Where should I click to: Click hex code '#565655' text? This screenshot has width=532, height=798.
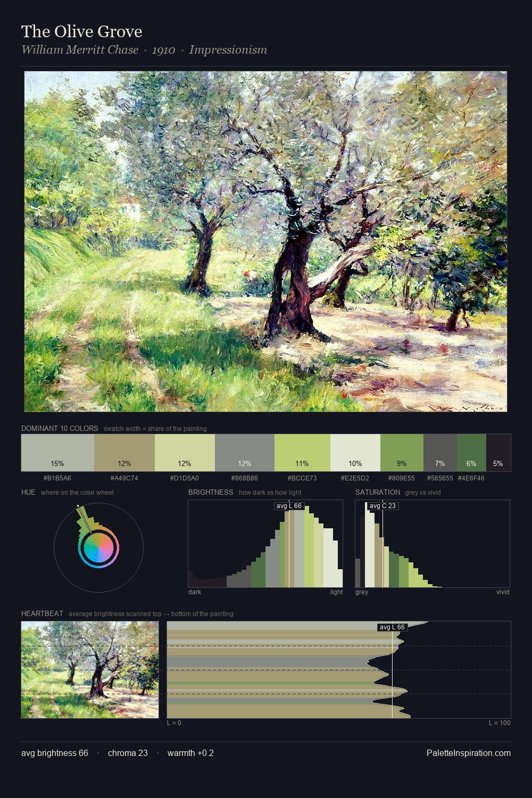(440, 478)
